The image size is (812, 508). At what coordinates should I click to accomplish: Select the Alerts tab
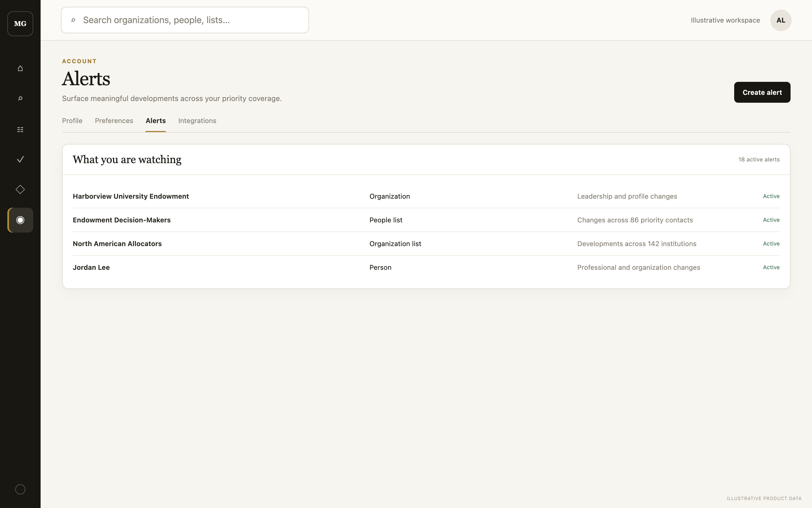click(x=156, y=121)
